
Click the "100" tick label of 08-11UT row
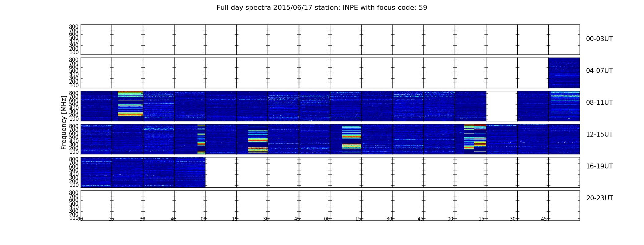coord(74,119)
